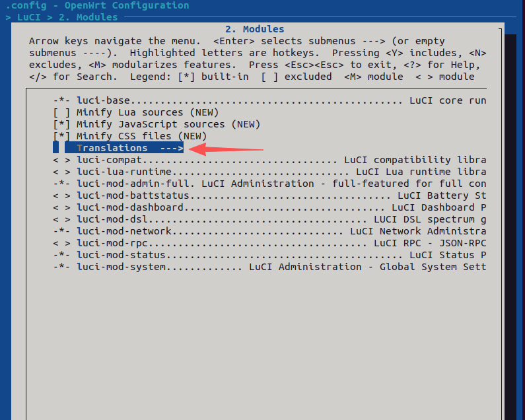
Task: Click the '.config - OpenWrt Configuration' title text
Action: [98, 5]
